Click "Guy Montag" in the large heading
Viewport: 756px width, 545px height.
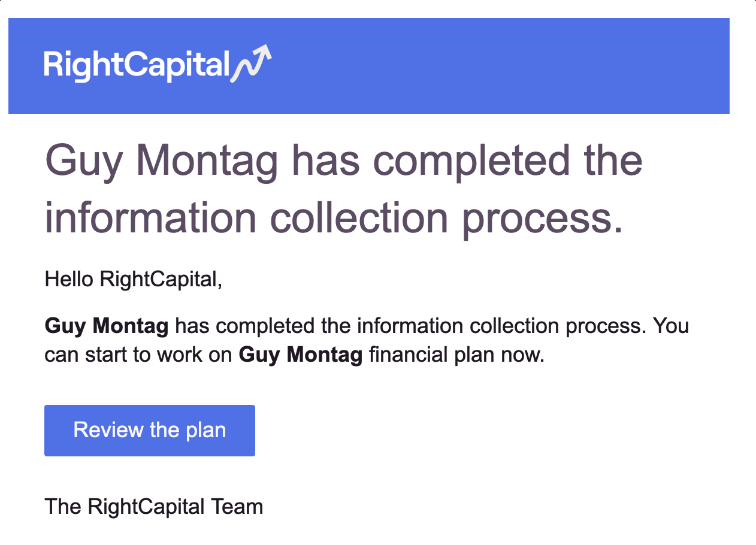tap(162, 161)
